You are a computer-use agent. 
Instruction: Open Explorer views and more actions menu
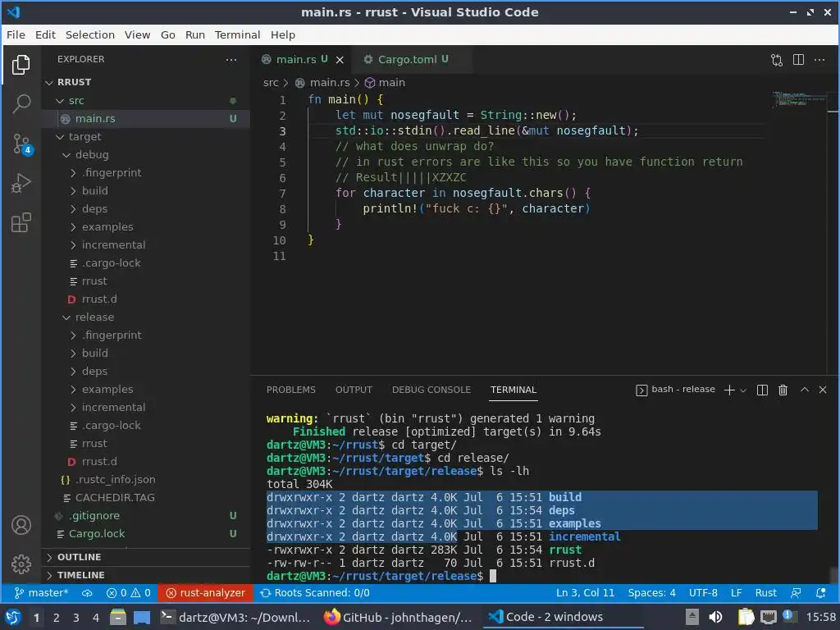231,59
